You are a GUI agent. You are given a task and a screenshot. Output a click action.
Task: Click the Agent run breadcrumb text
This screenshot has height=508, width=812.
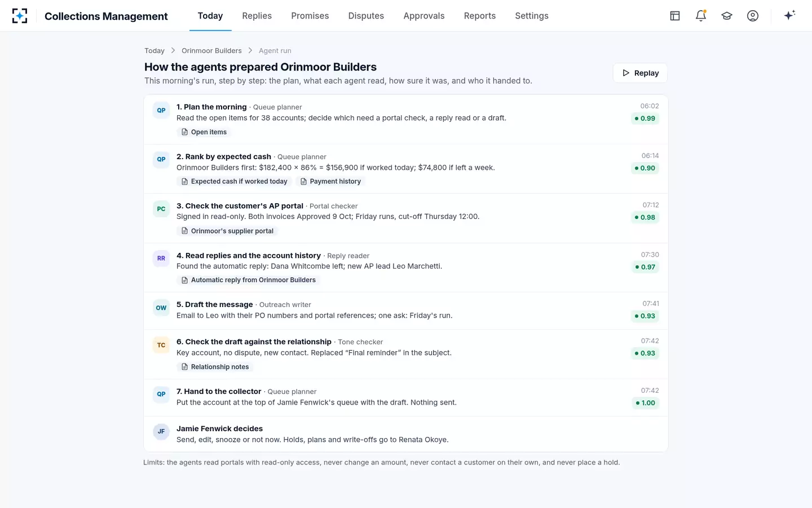click(275, 51)
